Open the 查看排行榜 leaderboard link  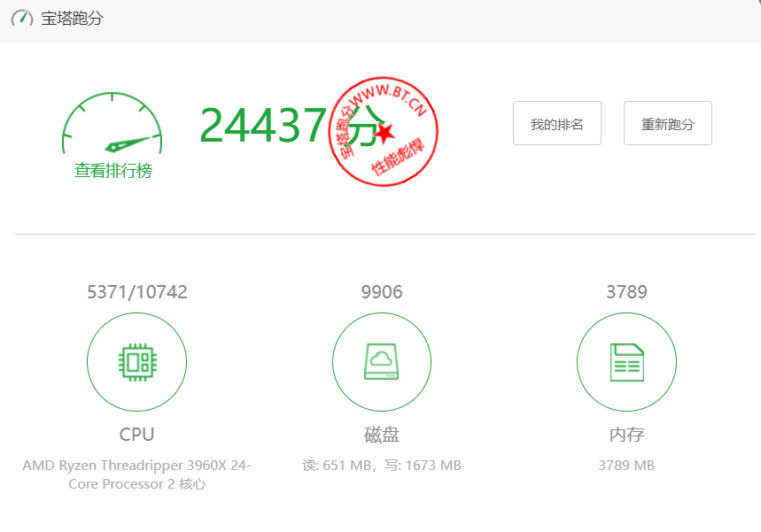[113, 171]
